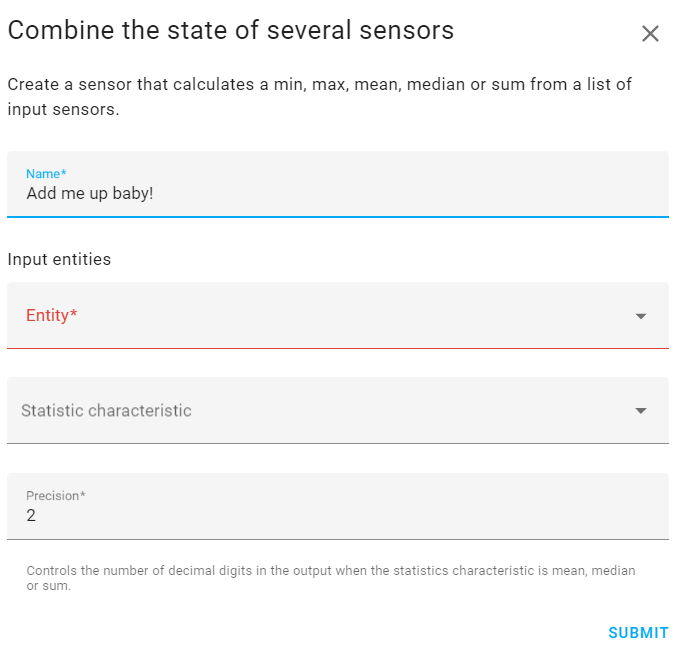Click the sensor description paragraph
Screen dimensions: 684x654
pos(319,96)
